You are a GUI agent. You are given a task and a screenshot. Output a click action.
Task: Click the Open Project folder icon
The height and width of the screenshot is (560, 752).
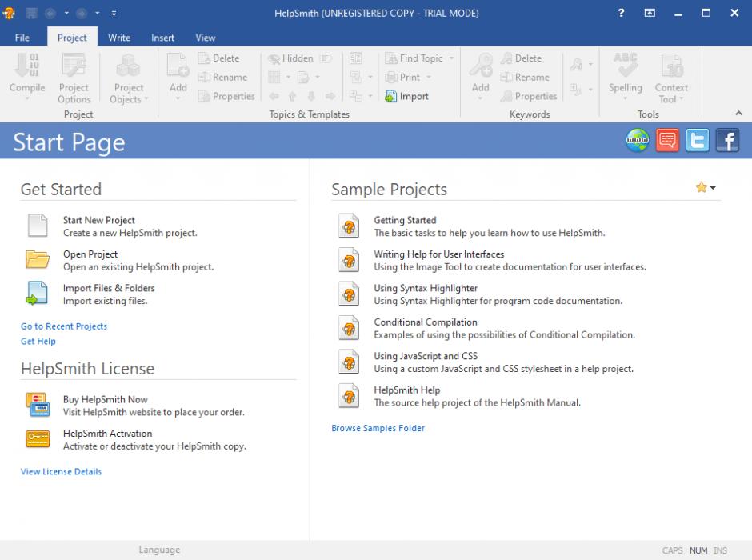point(38,259)
